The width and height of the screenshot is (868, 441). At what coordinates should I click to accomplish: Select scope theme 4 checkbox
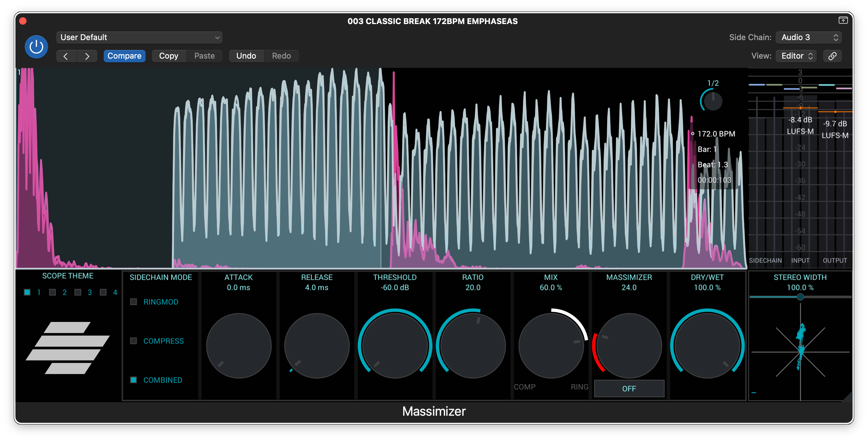click(x=103, y=292)
